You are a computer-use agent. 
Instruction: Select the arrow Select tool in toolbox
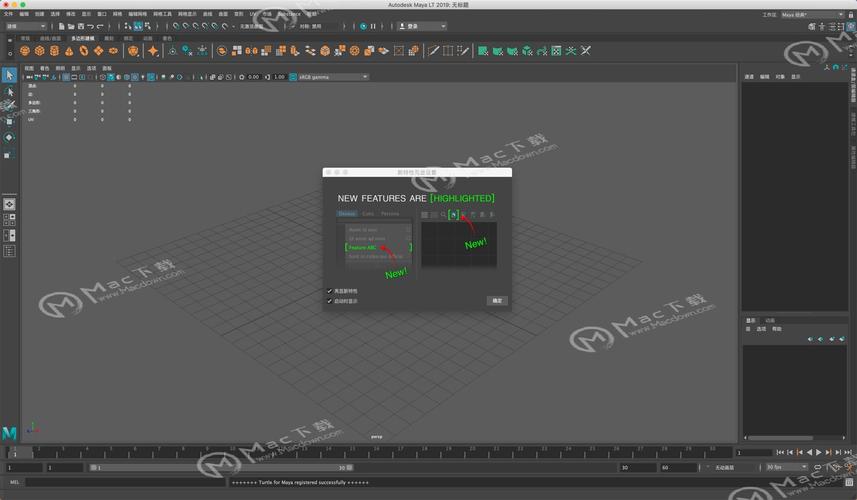click(x=9, y=75)
